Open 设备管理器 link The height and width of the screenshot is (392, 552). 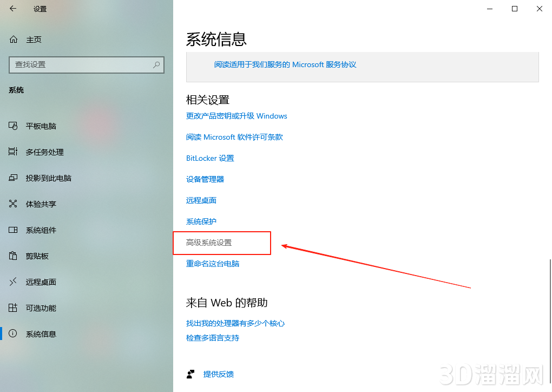[205, 179]
